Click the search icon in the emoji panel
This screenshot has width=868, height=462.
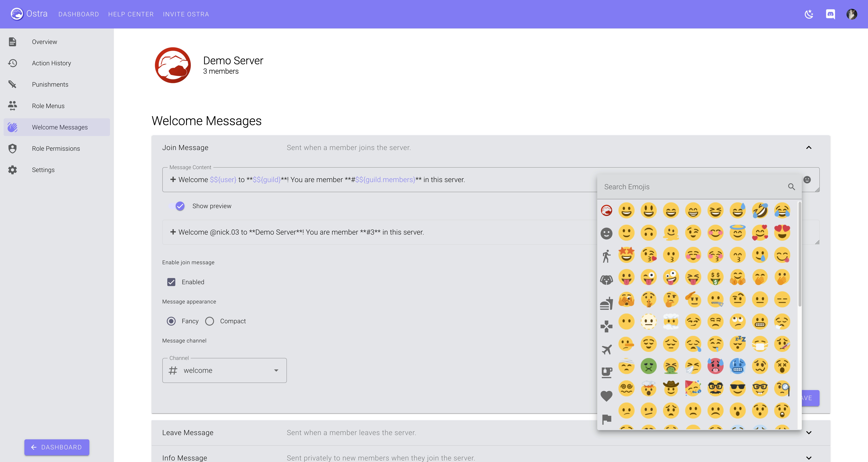[x=791, y=187]
